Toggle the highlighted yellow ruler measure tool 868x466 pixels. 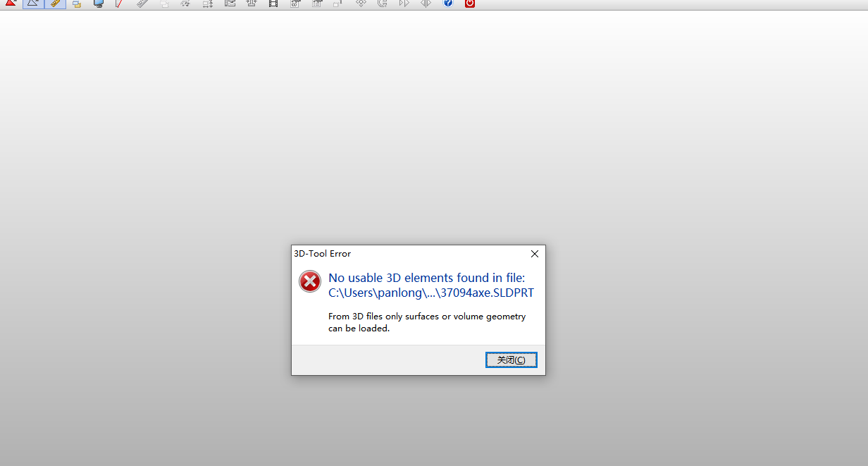point(55,4)
